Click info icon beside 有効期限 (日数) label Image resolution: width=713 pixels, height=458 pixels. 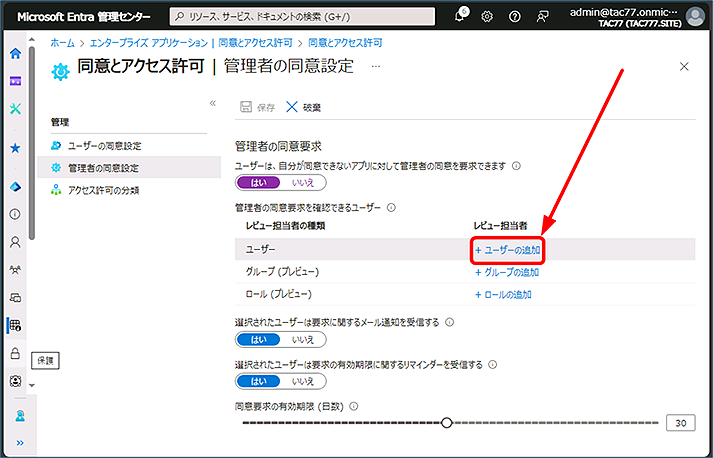[x=353, y=407]
